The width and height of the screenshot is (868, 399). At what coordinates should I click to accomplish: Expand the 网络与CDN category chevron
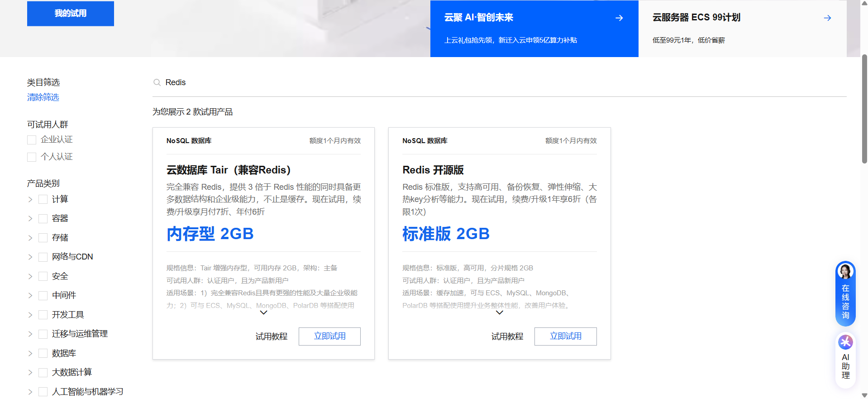click(x=30, y=257)
